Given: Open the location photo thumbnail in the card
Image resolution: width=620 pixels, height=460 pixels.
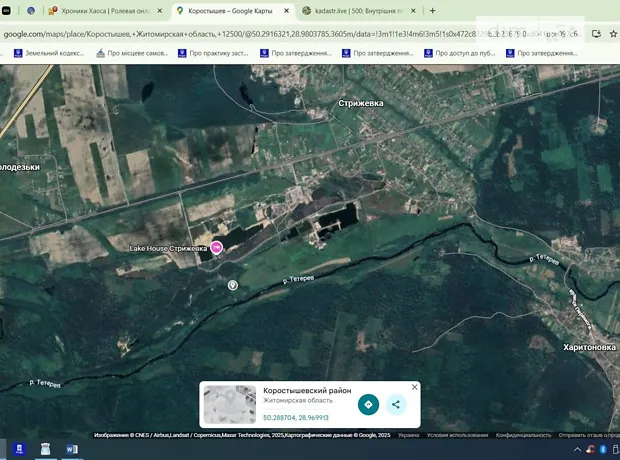Looking at the screenshot, I should tap(230, 405).
